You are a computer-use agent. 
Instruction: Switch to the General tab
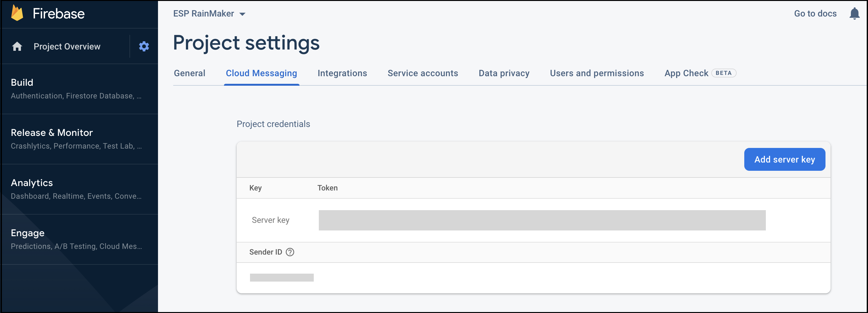click(189, 73)
